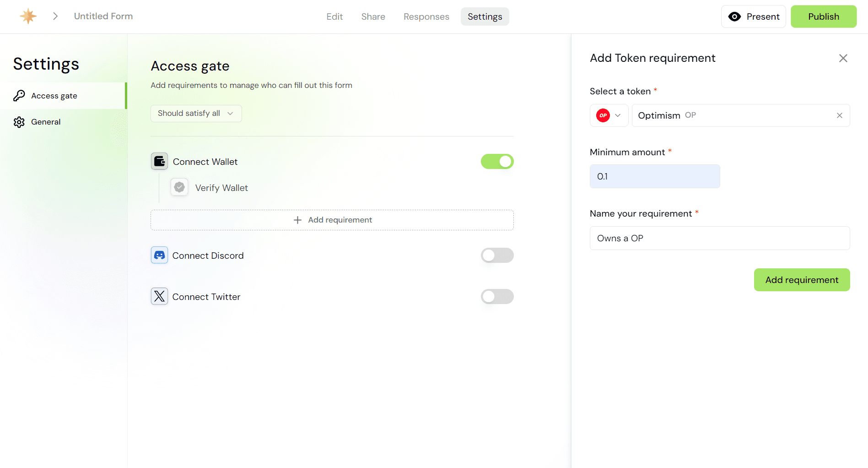Image resolution: width=868 pixels, height=468 pixels.
Task: Click the red Optimism OP chain icon
Action: pyautogui.click(x=603, y=115)
